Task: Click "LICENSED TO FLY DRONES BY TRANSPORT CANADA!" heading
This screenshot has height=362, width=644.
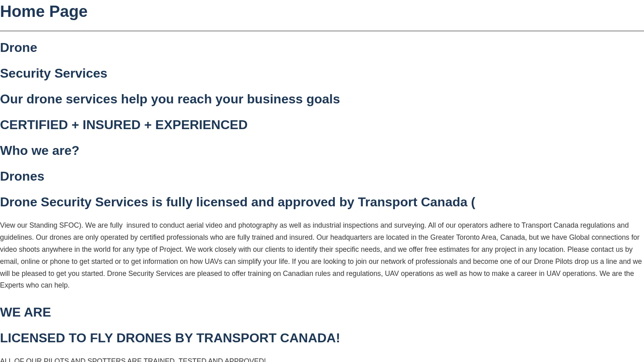Action: click(170, 338)
